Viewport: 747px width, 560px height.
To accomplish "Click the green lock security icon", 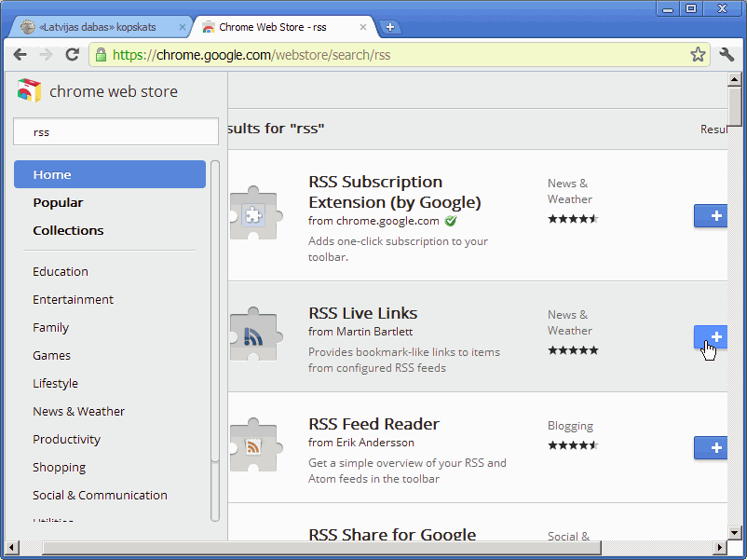I will click(101, 55).
